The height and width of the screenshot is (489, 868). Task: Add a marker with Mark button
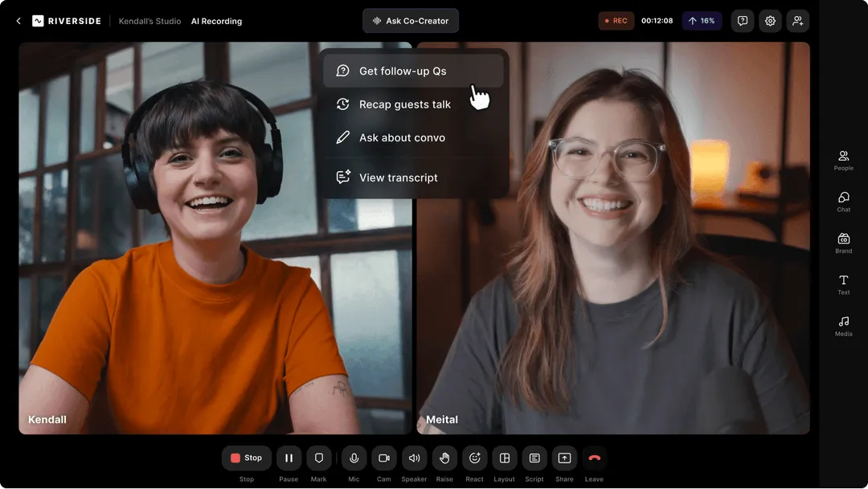[319, 458]
